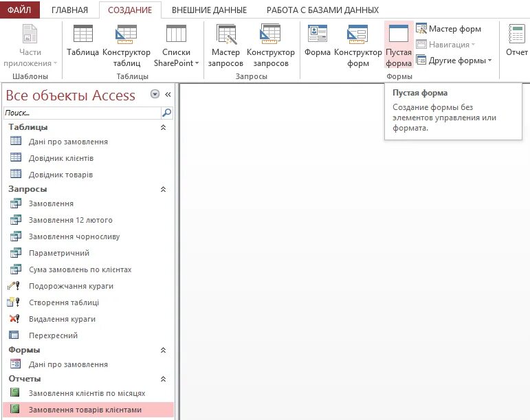
Task: Select delete query Видалення кураги
Action: point(88,319)
